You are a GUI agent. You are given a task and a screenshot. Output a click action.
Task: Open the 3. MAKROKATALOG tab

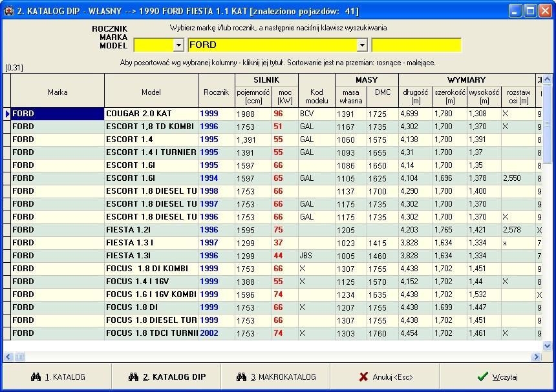275,377
